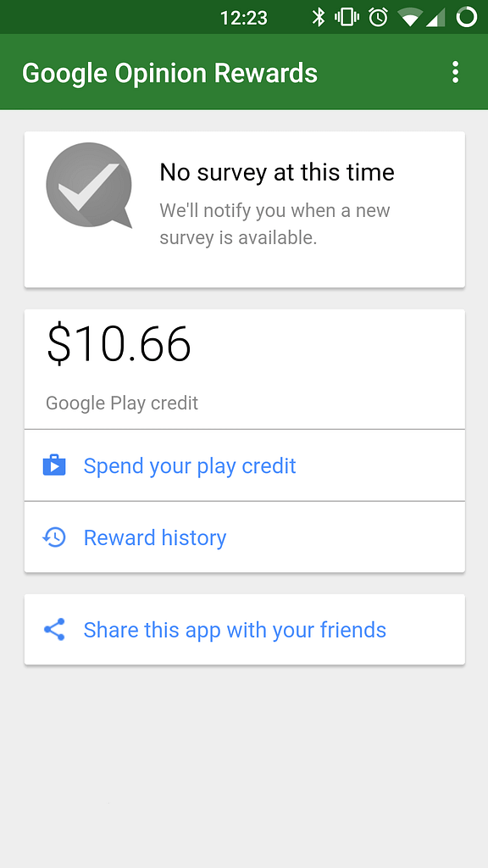Viewport: 488px width, 868px height.
Task: Tap the share icon next to friends text
Action: (x=54, y=630)
